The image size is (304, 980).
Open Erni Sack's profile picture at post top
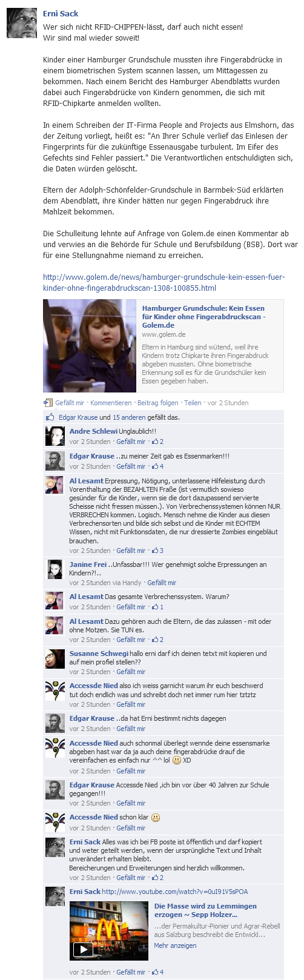click(21, 24)
